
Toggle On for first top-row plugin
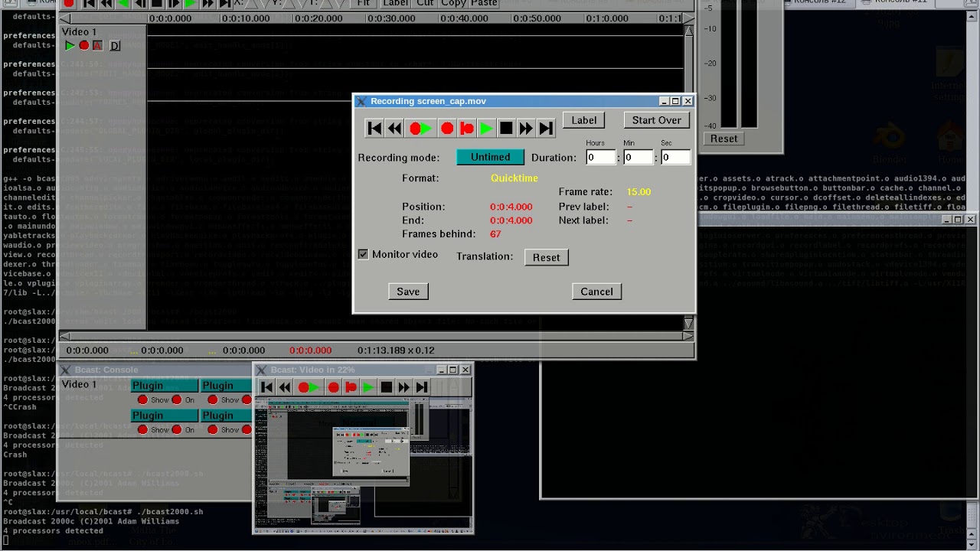coord(177,400)
